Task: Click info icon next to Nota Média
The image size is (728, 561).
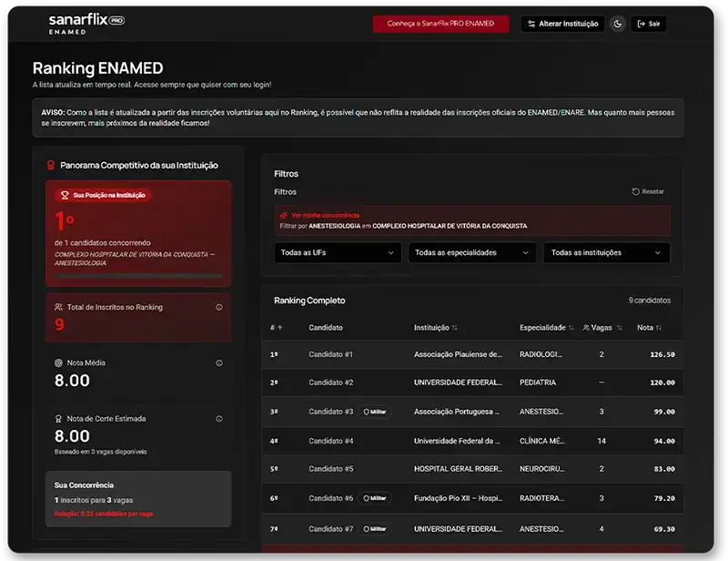Action: point(219,363)
